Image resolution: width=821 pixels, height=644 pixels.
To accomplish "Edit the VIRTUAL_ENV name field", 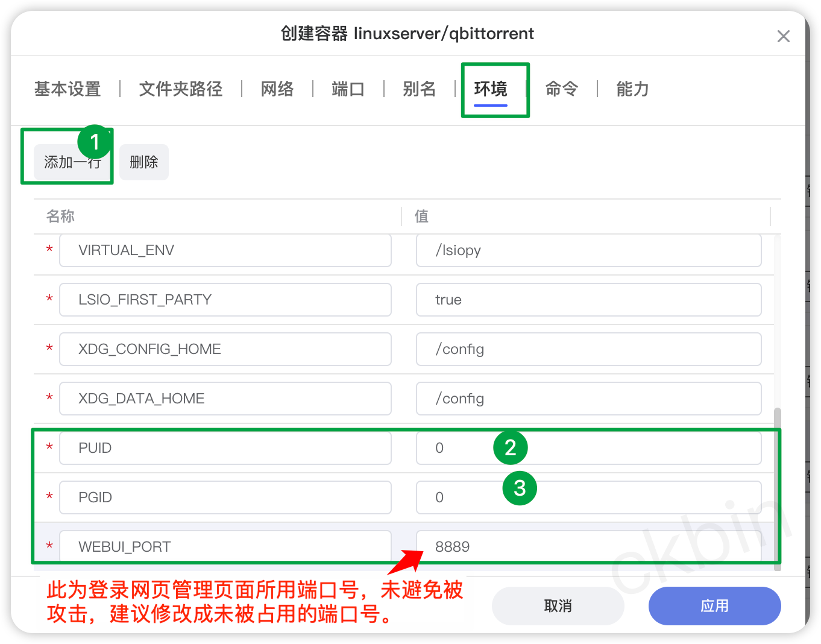I will 225,250.
